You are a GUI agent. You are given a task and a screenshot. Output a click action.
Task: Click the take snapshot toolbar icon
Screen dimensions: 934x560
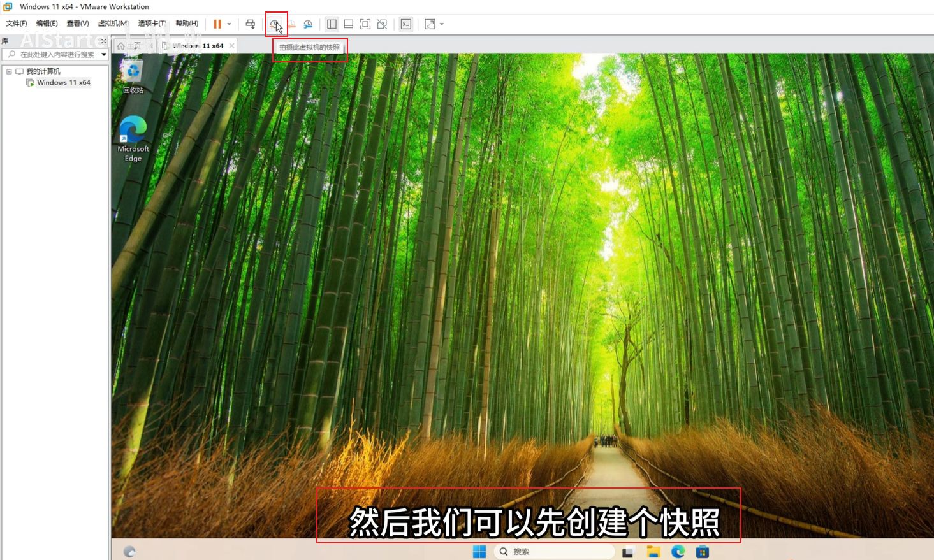point(275,24)
